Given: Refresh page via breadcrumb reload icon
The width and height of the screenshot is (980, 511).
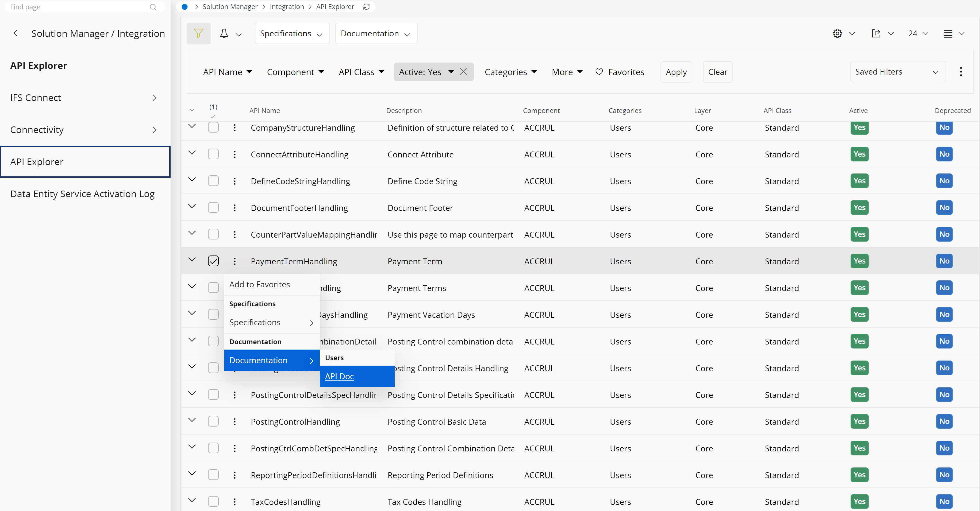Looking at the screenshot, I should click(366, 6).
